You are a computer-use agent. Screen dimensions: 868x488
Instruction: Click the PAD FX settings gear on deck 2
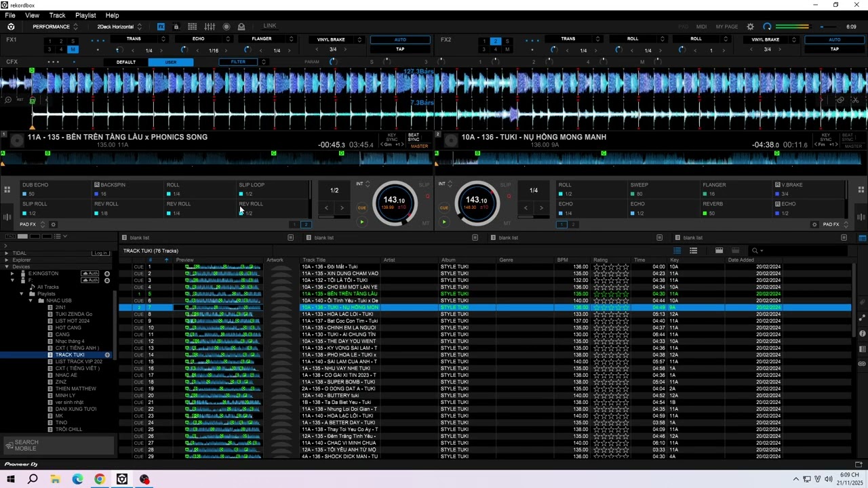click(814, 224)
